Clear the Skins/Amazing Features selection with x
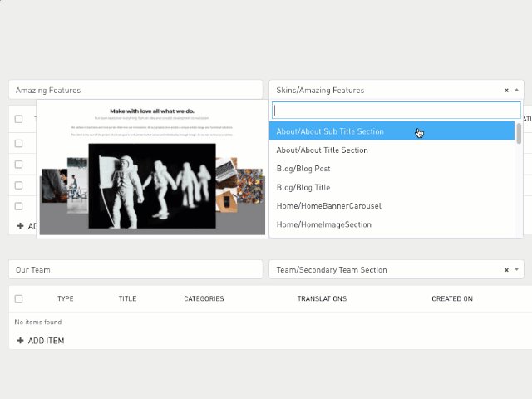The height and width of the screenshot is (399, 532). [x=506, y=91]
